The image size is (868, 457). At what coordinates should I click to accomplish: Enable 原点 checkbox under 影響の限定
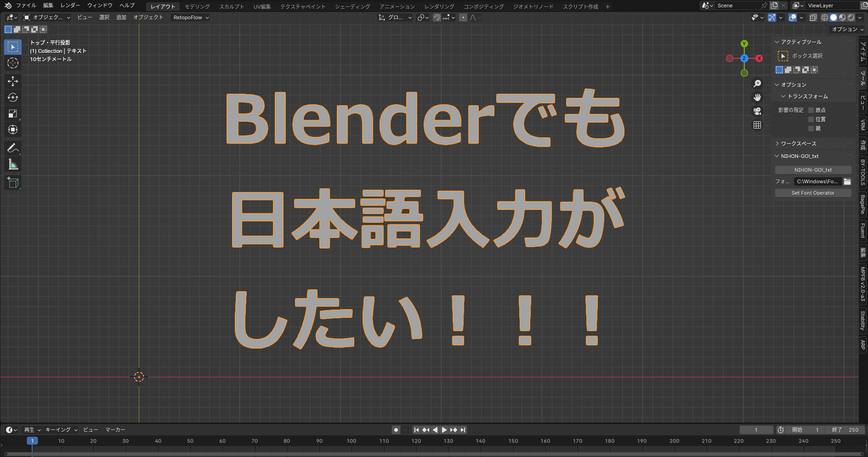811,110
